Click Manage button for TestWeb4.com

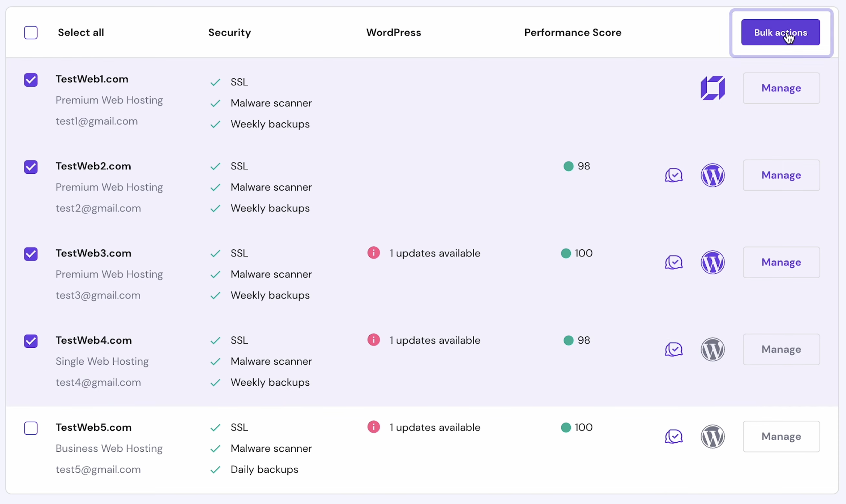click(781, 349)
